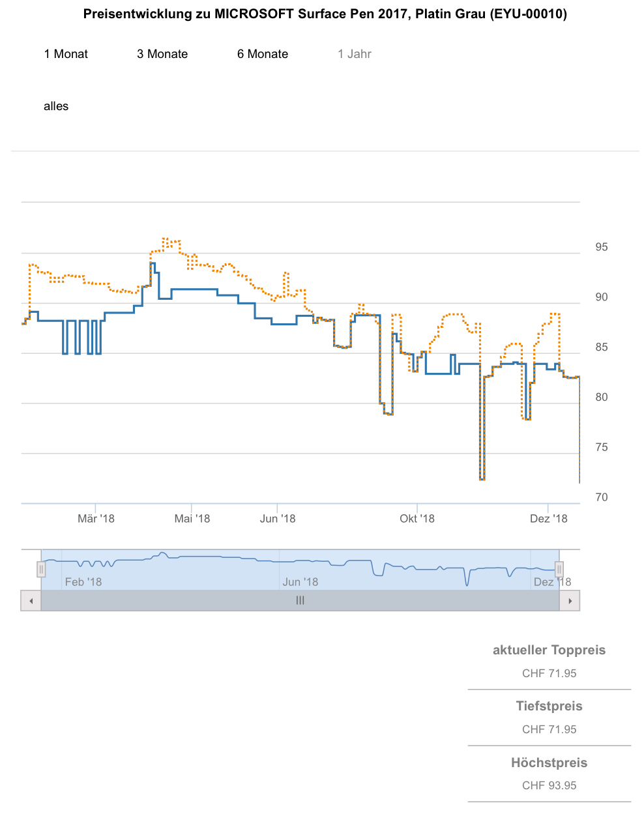The image size is (644, 816).
Task: Click the right scroll arrow of the navigator
Action: point(570,601)
